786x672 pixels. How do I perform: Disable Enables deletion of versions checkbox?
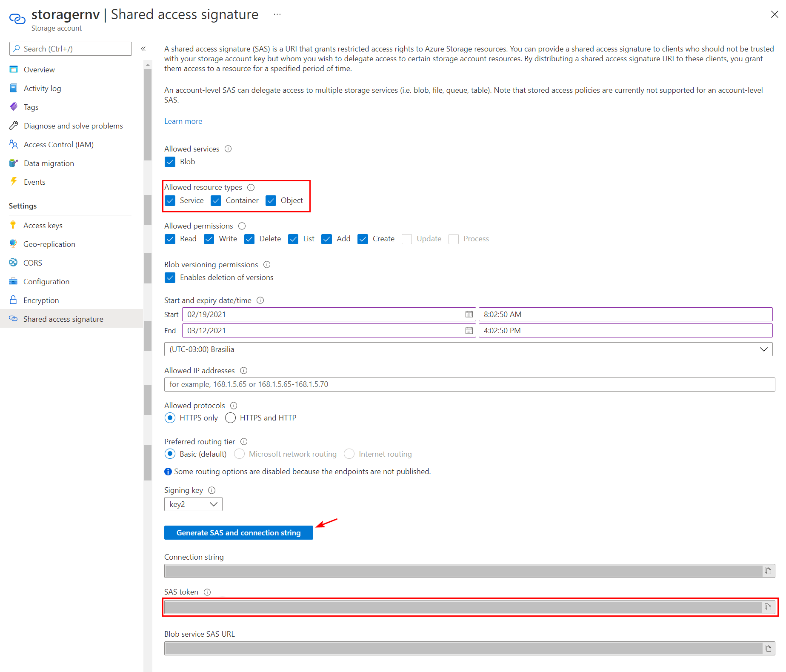click(170, 277)
